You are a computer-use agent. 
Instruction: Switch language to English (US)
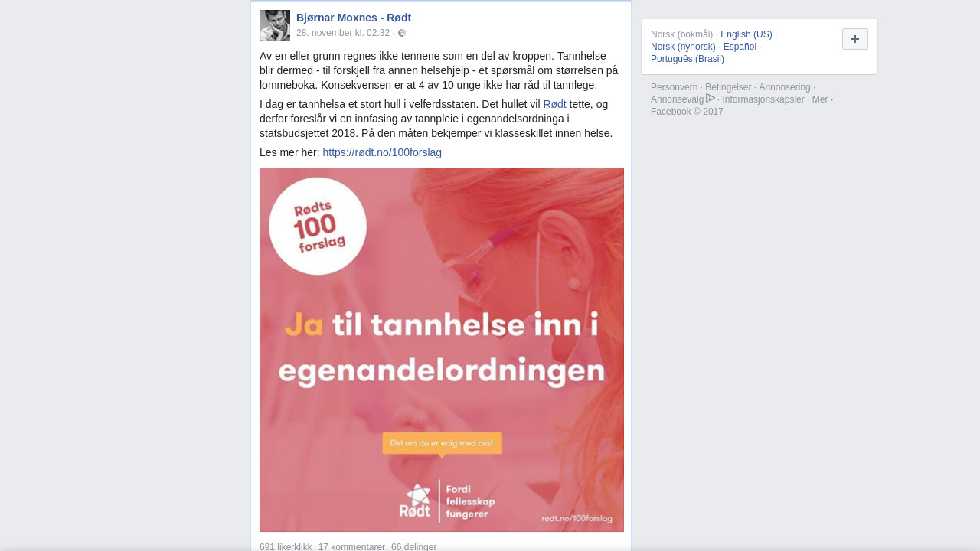(746, 34)
